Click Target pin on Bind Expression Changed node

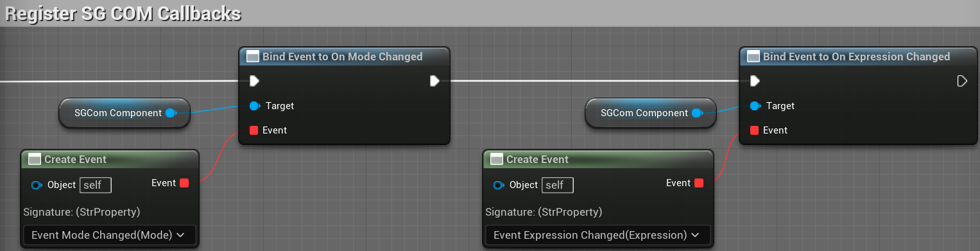tap(755, 106)
